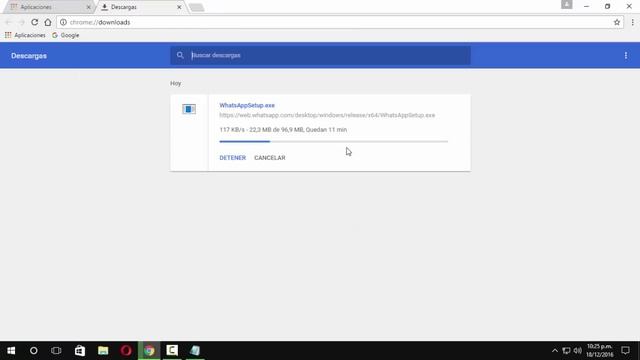Switch to Chrome on taskbar
The image size is (640, 360).
coord(149,351)
